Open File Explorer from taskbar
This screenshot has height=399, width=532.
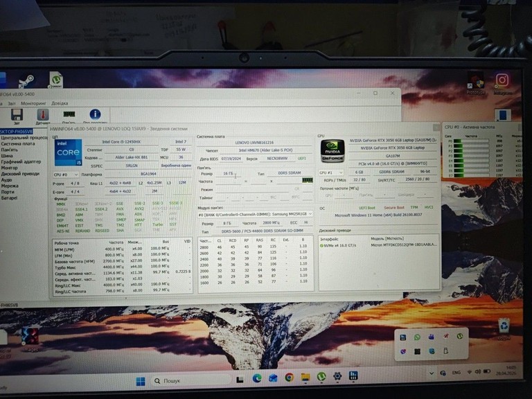click(305, 377)
